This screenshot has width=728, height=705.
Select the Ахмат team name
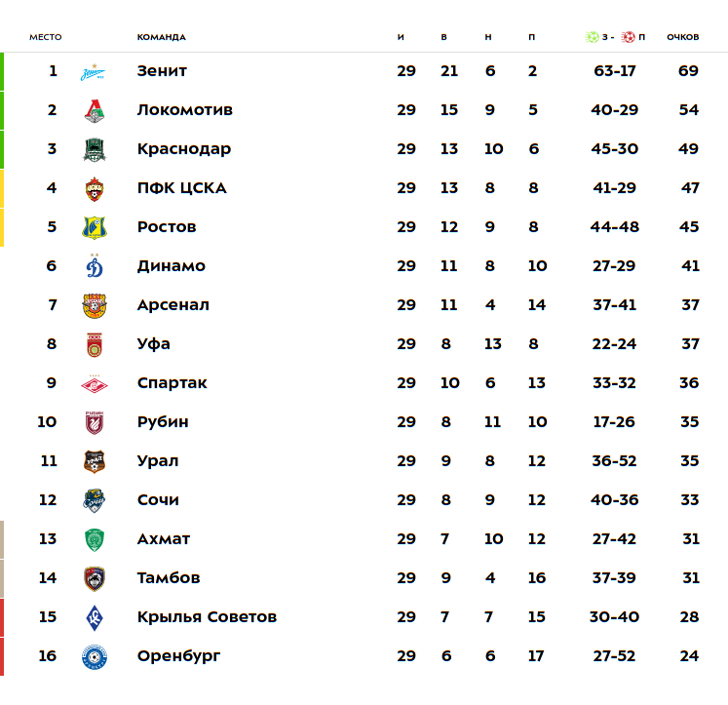coord(163,539)
